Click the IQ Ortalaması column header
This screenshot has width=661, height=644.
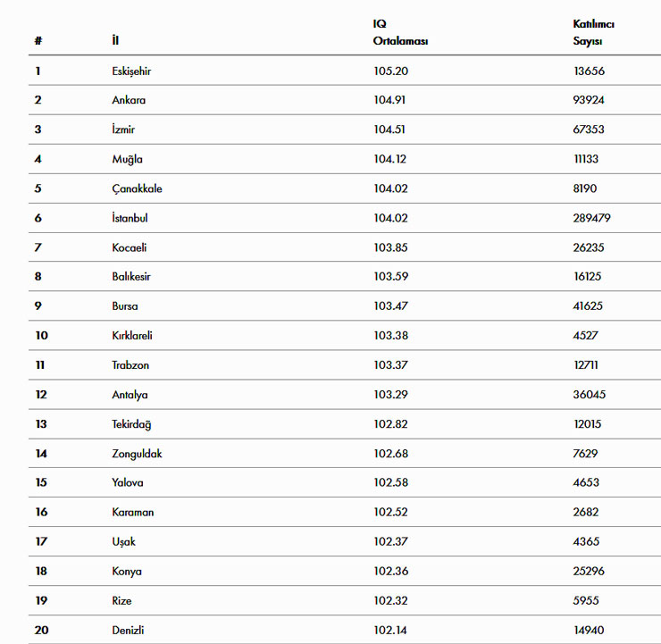tap(400, 32)
